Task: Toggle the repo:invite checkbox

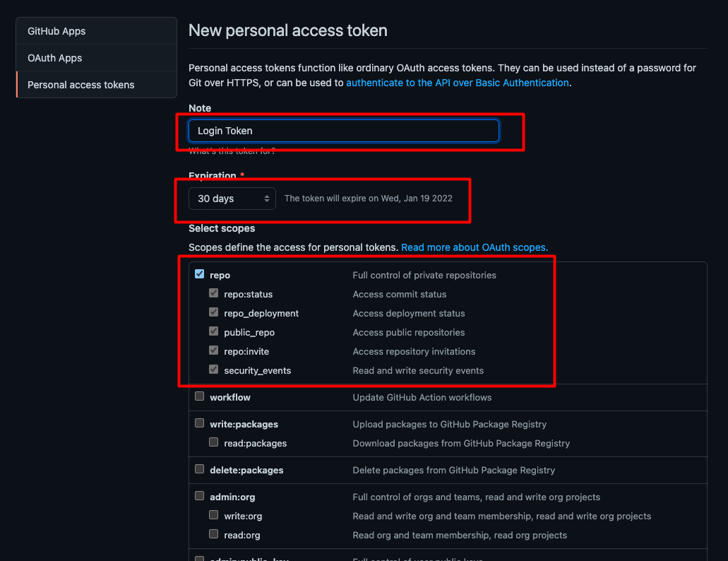Action: click(x=213, y=350)
